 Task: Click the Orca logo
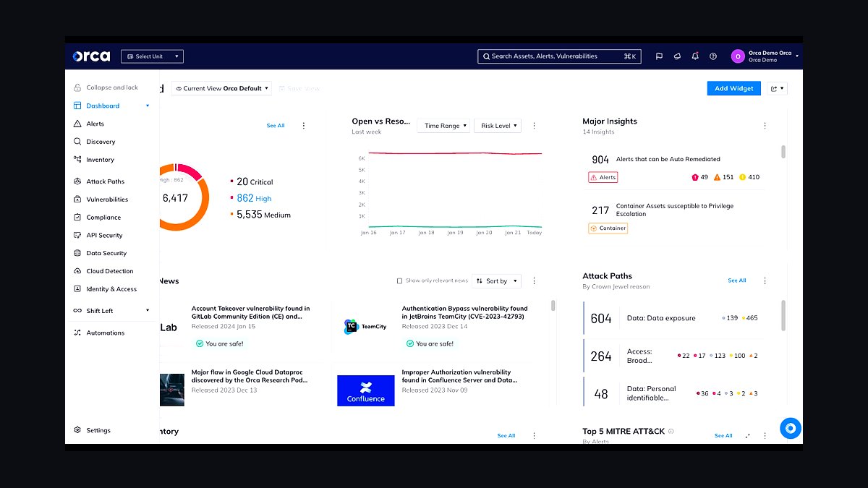click(x=91, y=56)
